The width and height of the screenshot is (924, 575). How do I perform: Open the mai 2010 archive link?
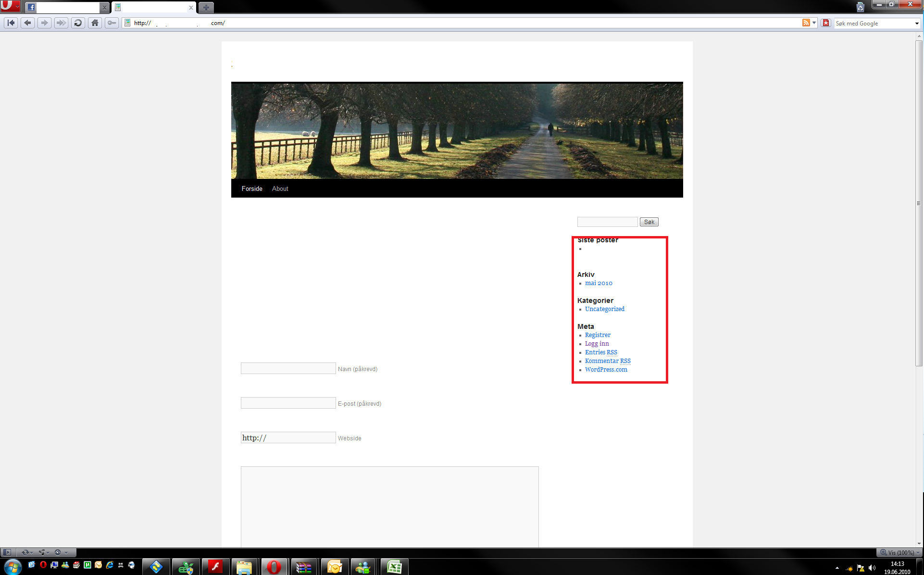[599, 283]
